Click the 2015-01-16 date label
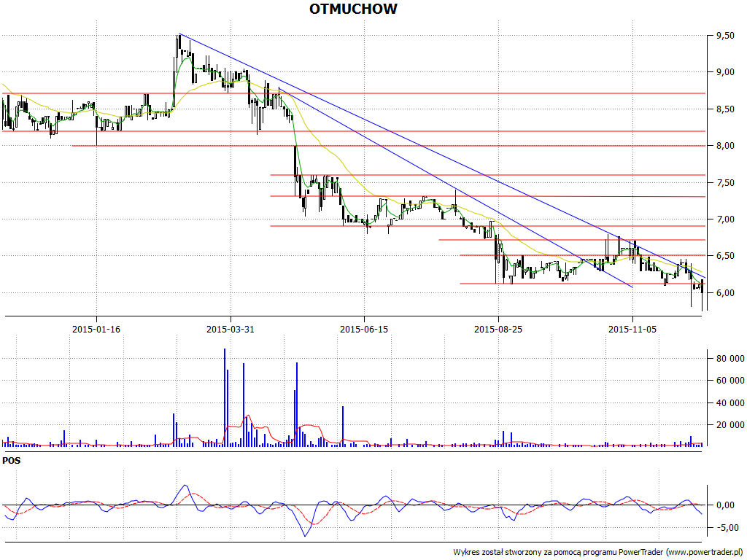This screenshot has width=747, height=560. click(x=96, y=329)
